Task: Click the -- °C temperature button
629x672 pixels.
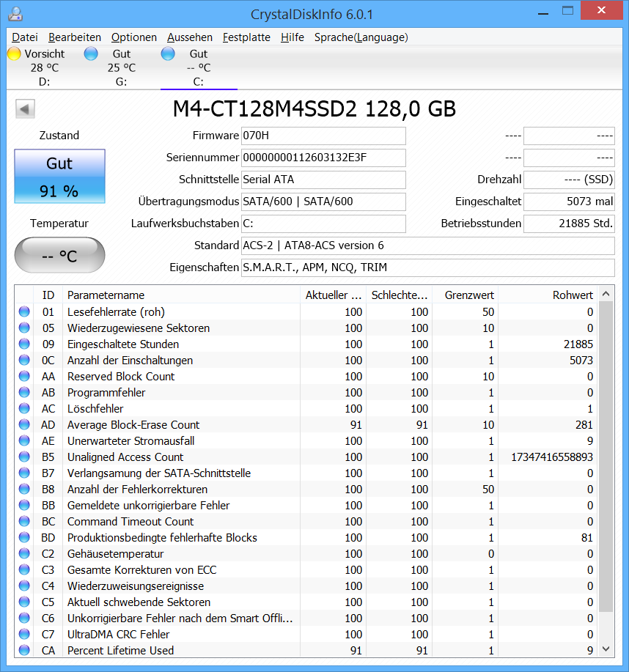Action: [59, 255]
